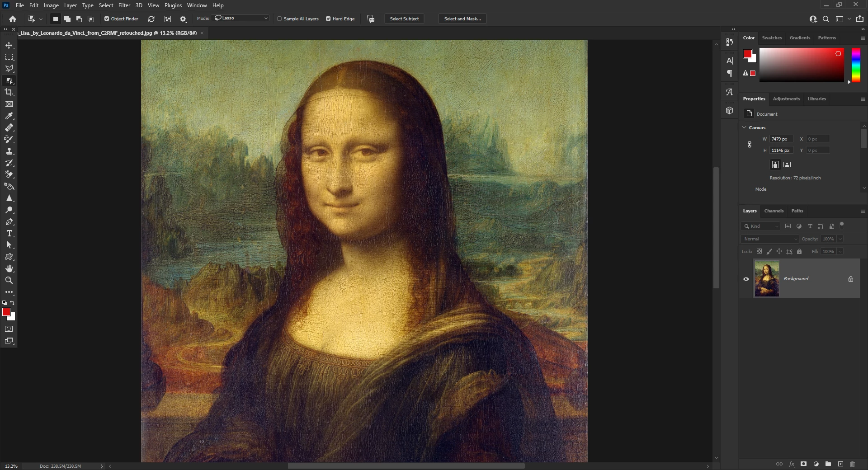
Task: Select the Eraser tool
Action: pos(9,174)
